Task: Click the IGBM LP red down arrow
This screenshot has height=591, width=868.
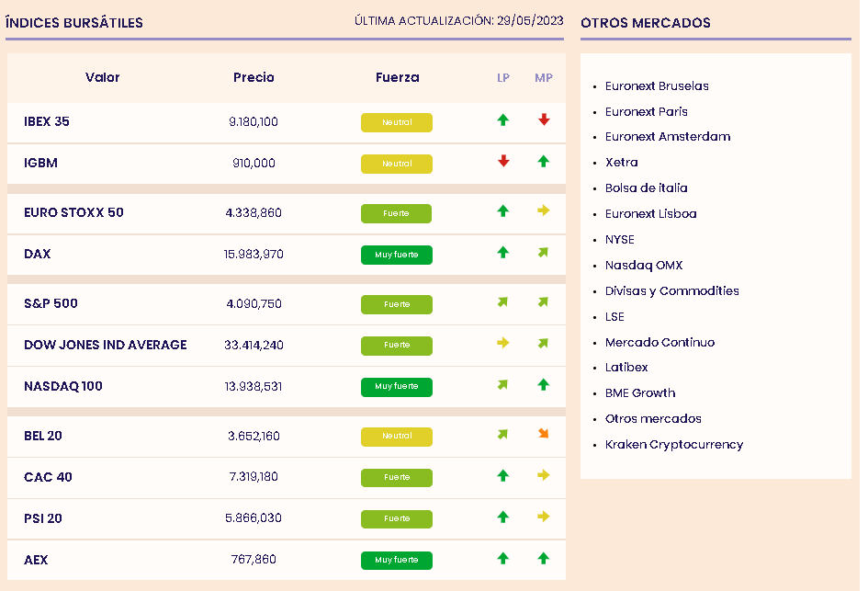Action: tap(503, 161)
